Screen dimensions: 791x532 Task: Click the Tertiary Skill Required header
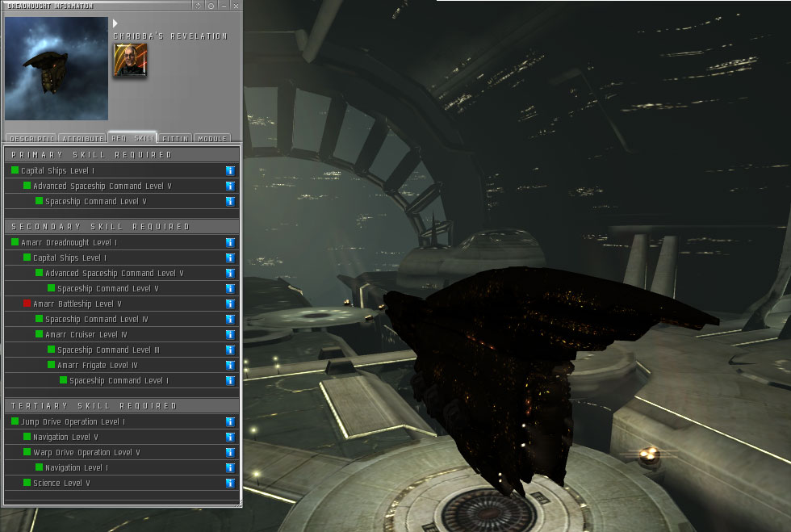pos(122,406)
